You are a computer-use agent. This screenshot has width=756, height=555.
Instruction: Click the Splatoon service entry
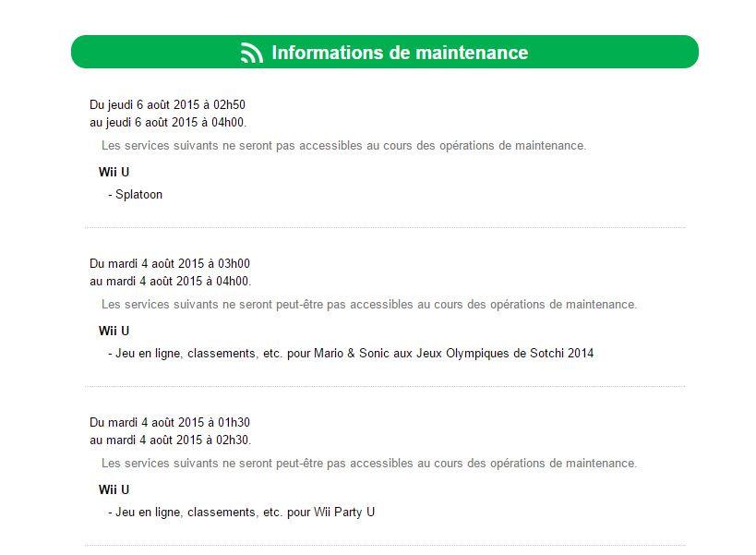(136, 194)
